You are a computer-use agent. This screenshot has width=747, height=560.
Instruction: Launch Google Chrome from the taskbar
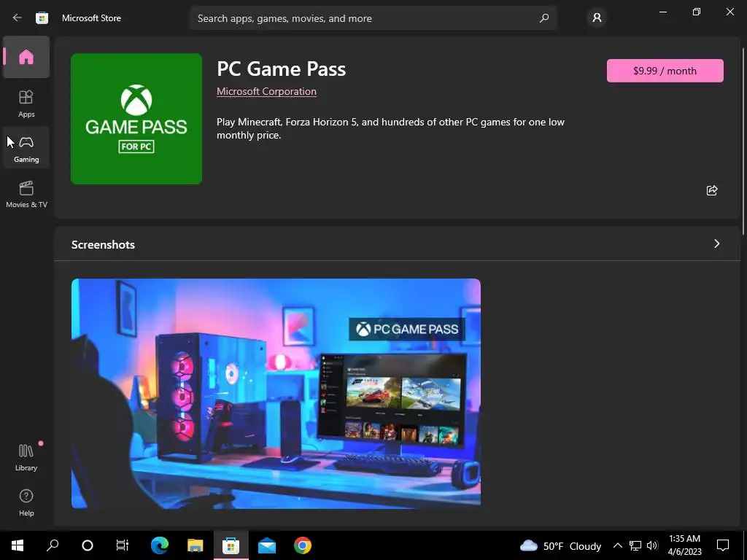pyautogui.click(x=303, y=545)
